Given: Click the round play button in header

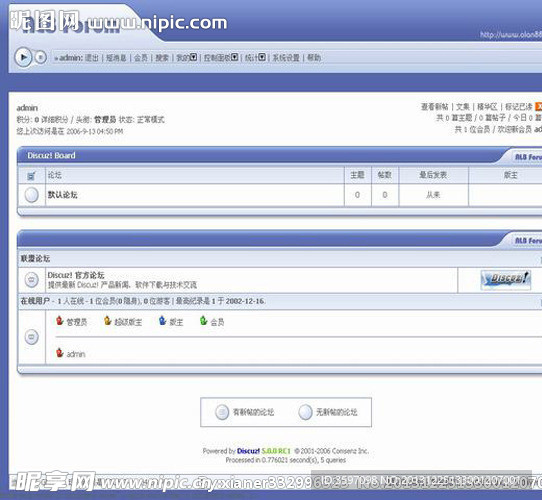Looking at the screenshot, I should point(23,57).
